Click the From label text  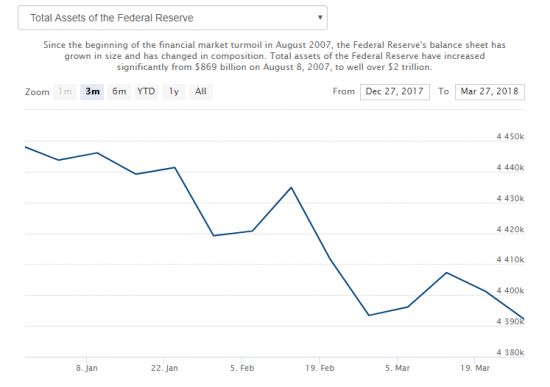point(344,92)
